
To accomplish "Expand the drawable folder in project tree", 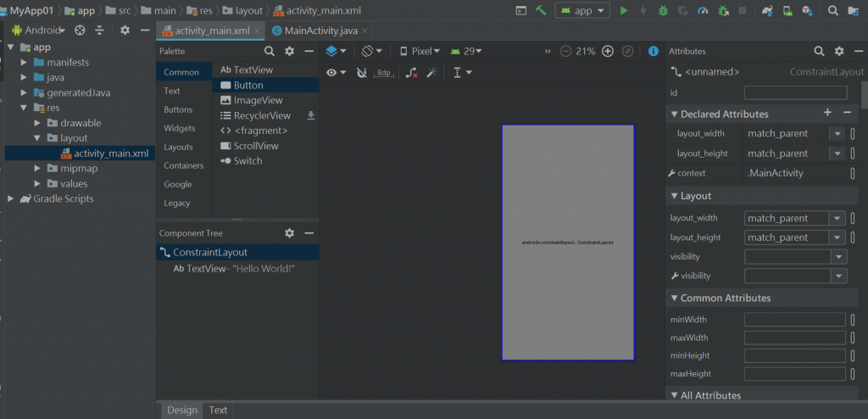I will point(37,123).
